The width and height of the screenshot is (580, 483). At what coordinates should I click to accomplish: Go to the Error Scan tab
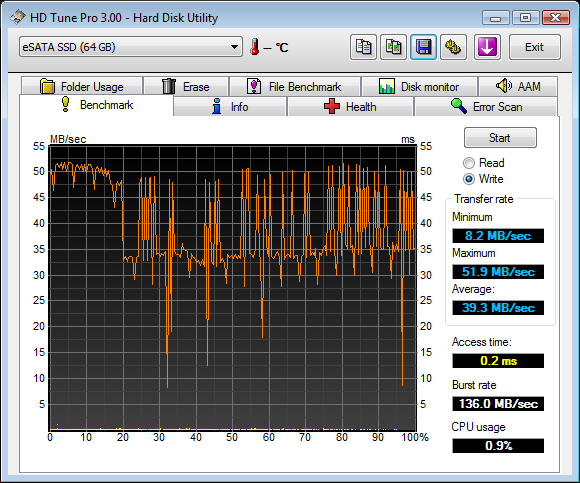pyautogui.click(x=486, y=107)
